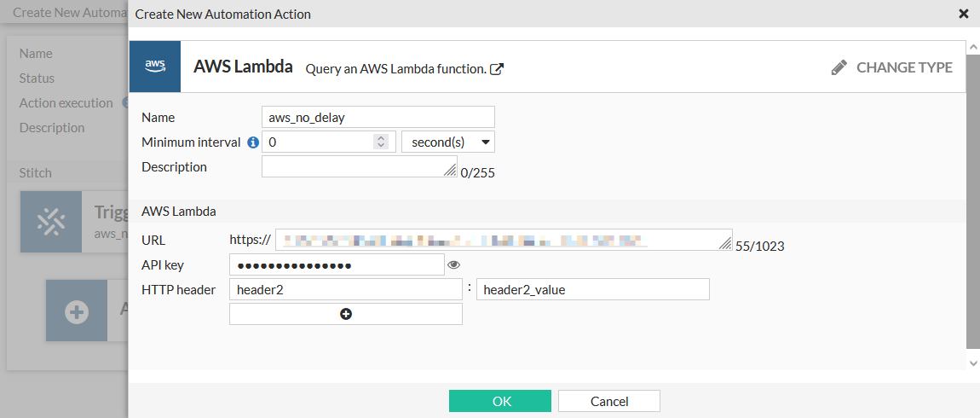
Task: Click the Minimum interval info icon
Action: tap(253, 142)
